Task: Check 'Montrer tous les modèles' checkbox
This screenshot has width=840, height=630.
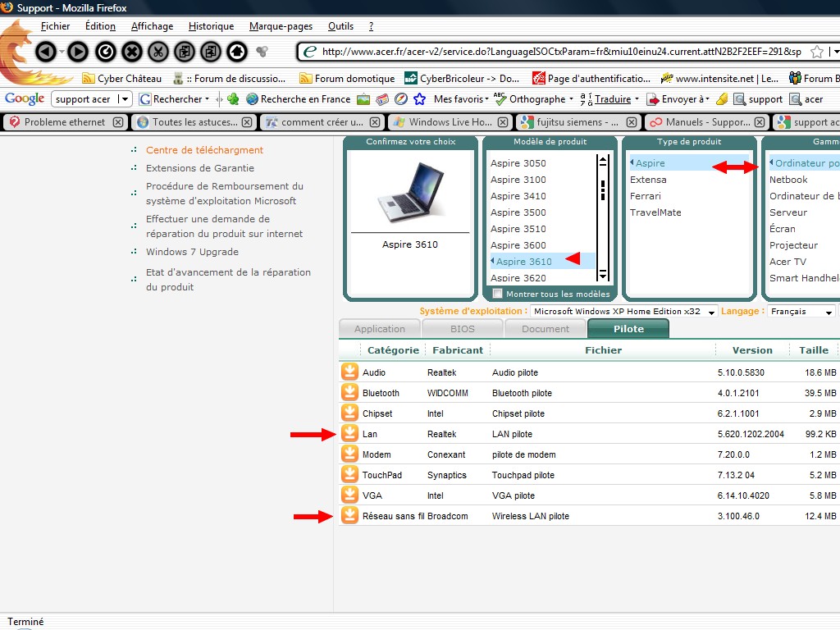Action: click(x=497, y=294)
